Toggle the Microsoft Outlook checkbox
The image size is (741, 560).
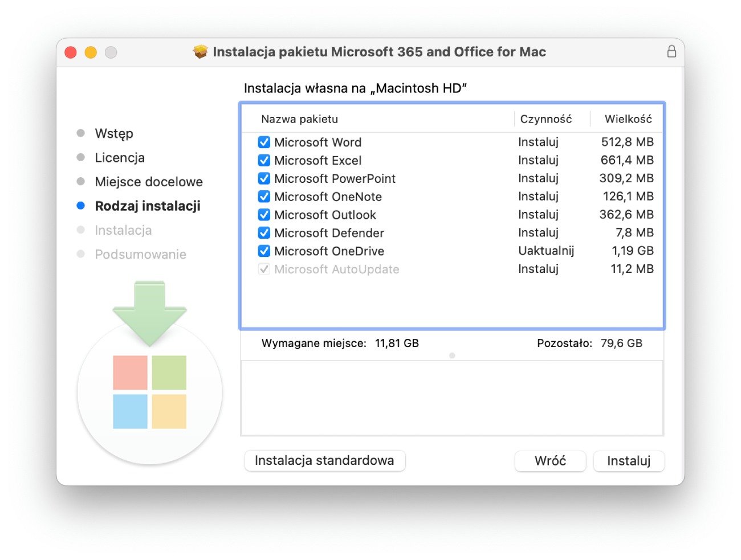[x=264, y=215]
